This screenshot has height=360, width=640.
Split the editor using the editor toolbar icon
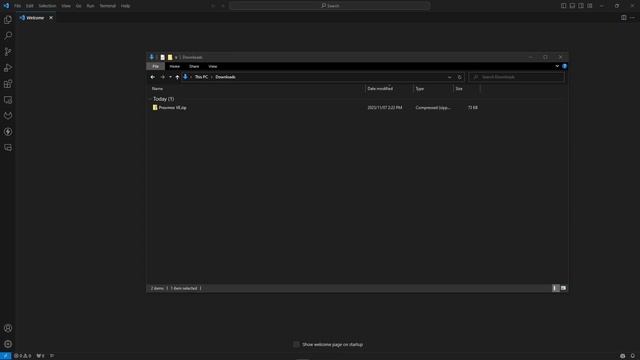click(624, 18)
